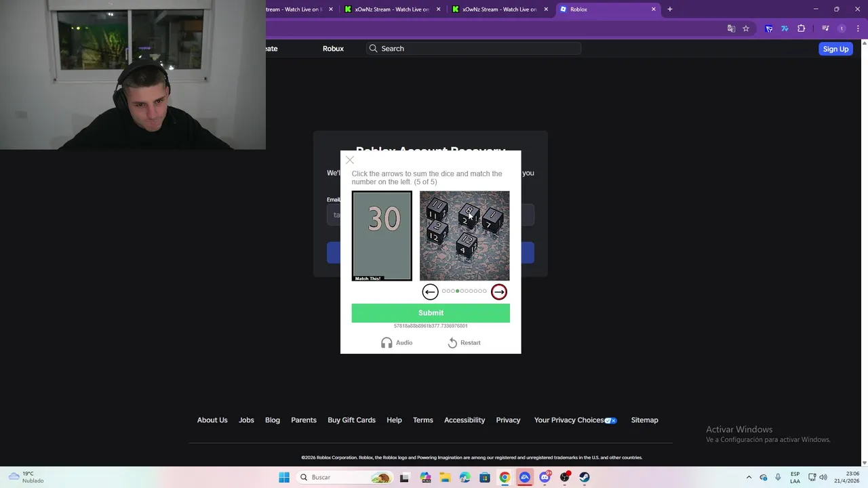Open Steam from the taskbar
This screenshot has height=488, width=868.
click(585, 477)
